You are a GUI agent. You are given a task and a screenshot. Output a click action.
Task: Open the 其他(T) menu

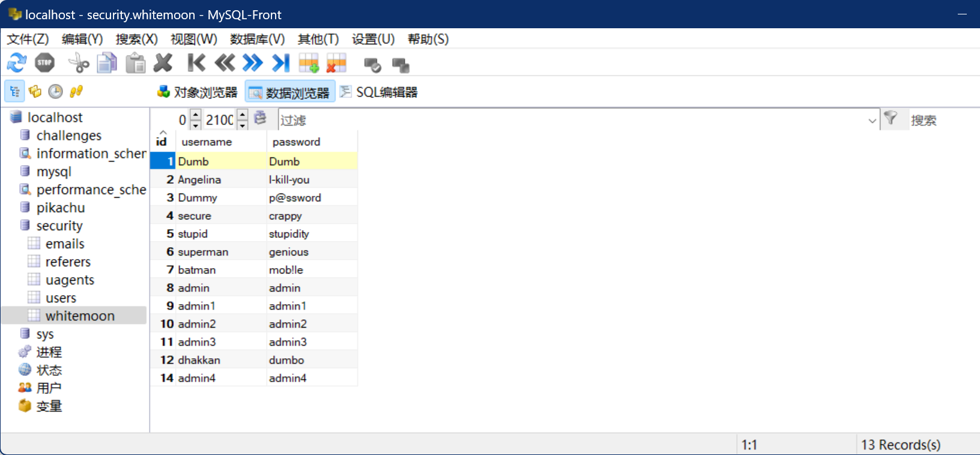[x=318, y=39]
